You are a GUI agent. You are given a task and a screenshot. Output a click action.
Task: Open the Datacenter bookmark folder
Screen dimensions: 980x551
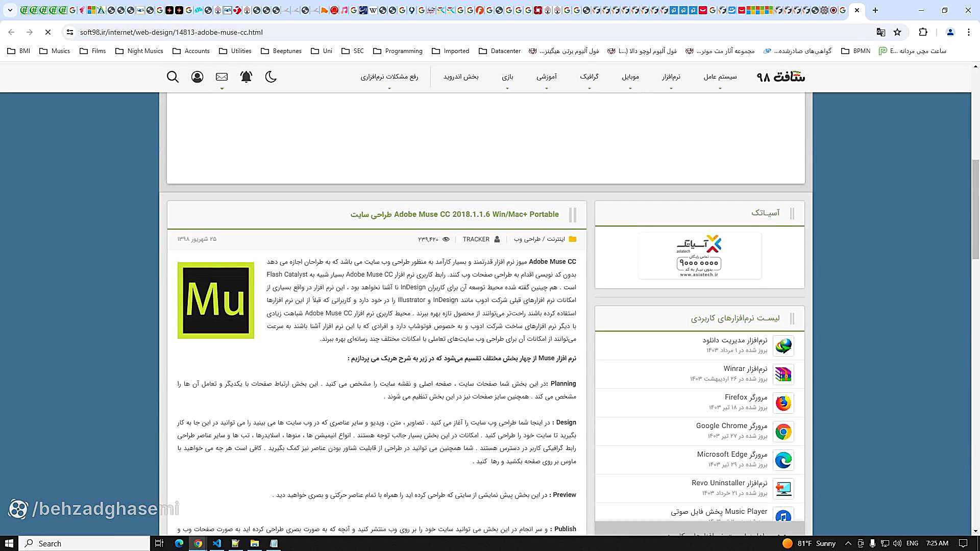[x=500, y=51]
